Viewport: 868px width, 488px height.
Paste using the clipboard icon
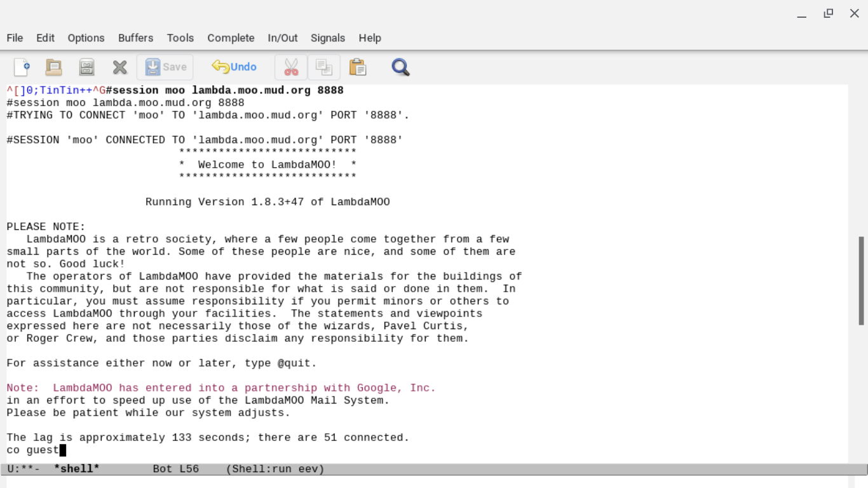pyautogui.click(x=358, y=67)
